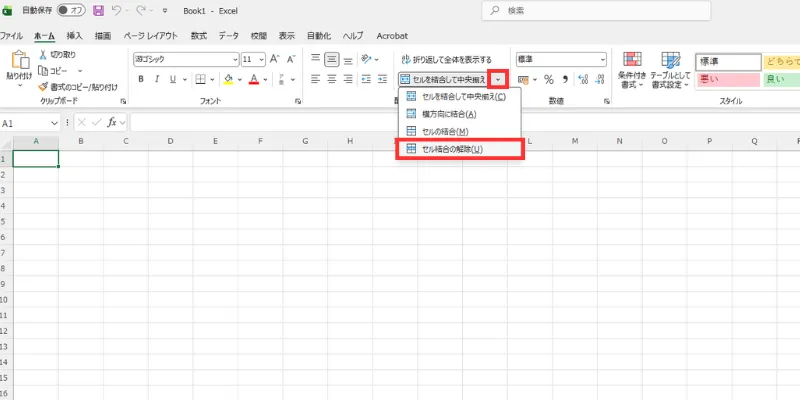Click the Decrease Indent icon
The width and height of the screenshot is (800, 400).
pyautogui.click(x=366, y=79)
